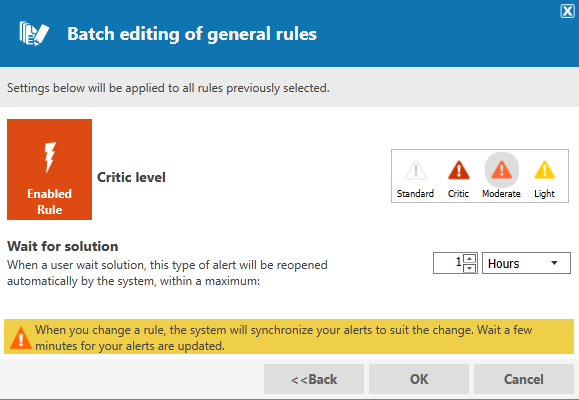This screenshot has width=579, height=400.
Task: Decrease wait time with down spinner arrow
Action: (469, 268)
